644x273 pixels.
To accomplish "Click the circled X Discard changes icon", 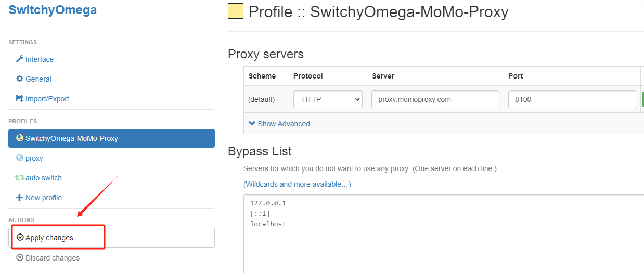I will click(20, 258).
